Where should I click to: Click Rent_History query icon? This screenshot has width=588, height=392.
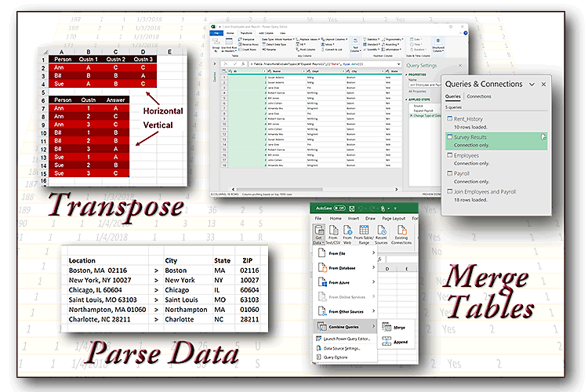coord(450,118)
